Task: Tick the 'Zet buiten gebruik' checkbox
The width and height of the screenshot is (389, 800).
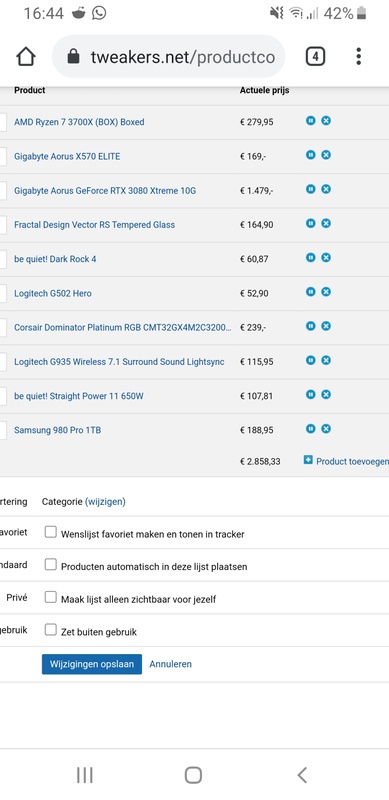Action: tap(50, 630)
